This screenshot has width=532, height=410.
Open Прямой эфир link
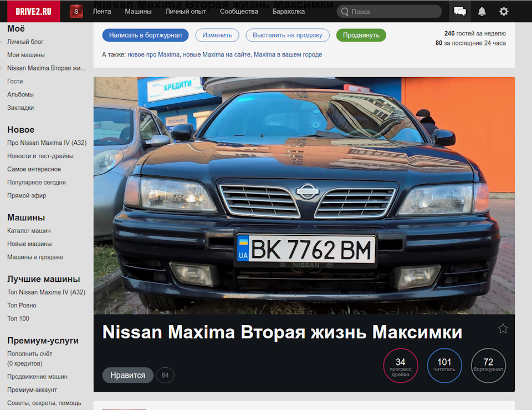coord(27,196)
